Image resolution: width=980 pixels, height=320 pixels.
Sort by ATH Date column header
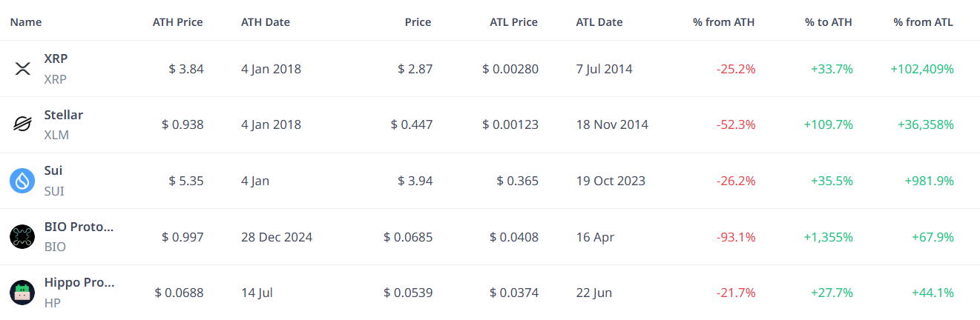(x=266, y=22)
